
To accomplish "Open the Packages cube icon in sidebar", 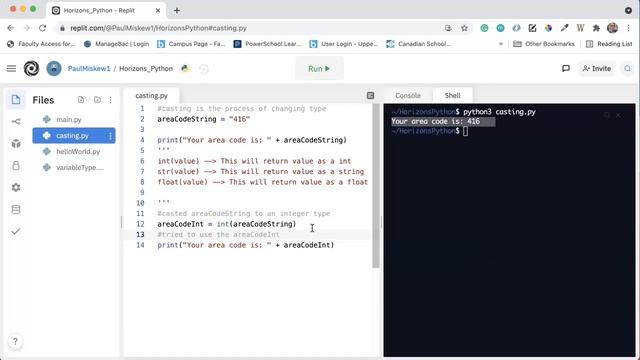I will (16, 144).
